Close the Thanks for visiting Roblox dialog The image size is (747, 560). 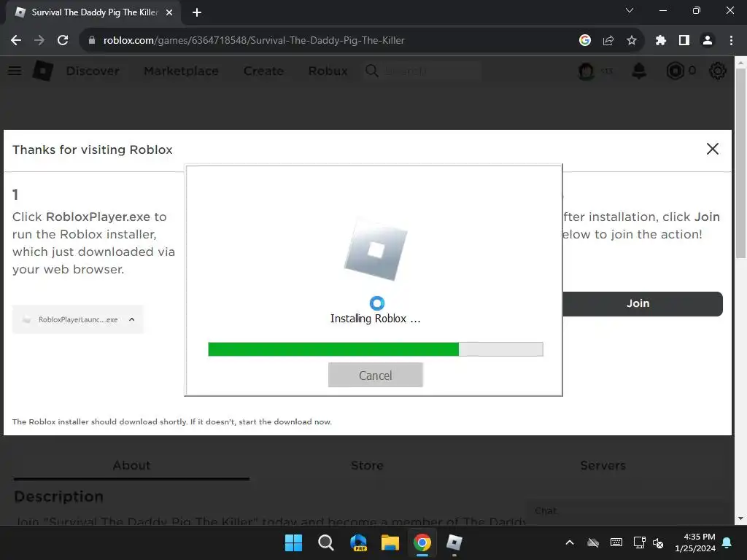[x=712, y=149]
